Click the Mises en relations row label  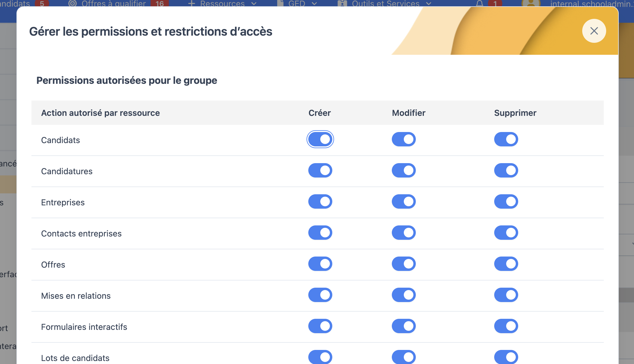76,296
